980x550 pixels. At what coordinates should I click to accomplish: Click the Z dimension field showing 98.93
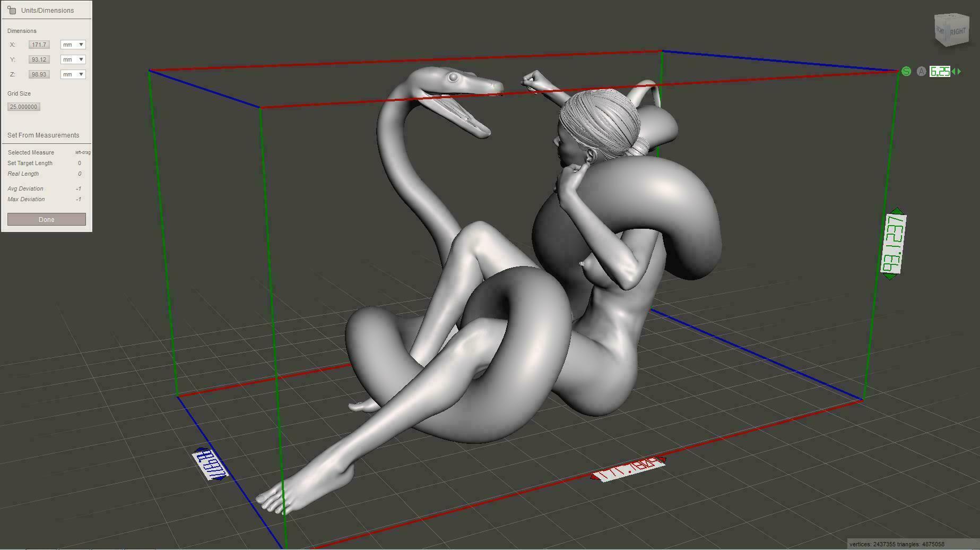tap(39, 74)
